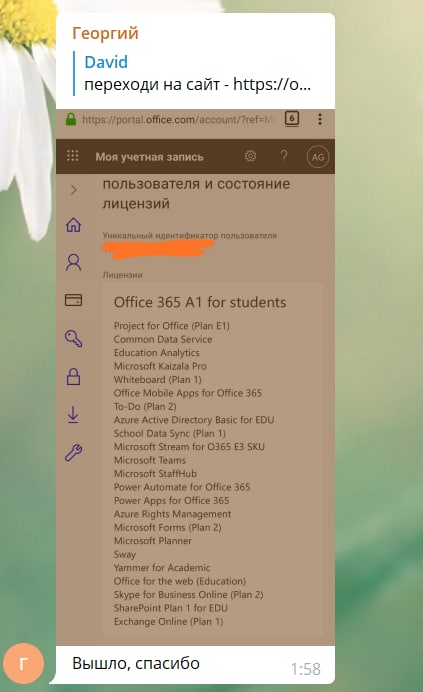Click the School Data Sync (Plan 1) line
This screenshot has height=692, width=423.
point(170,433)
